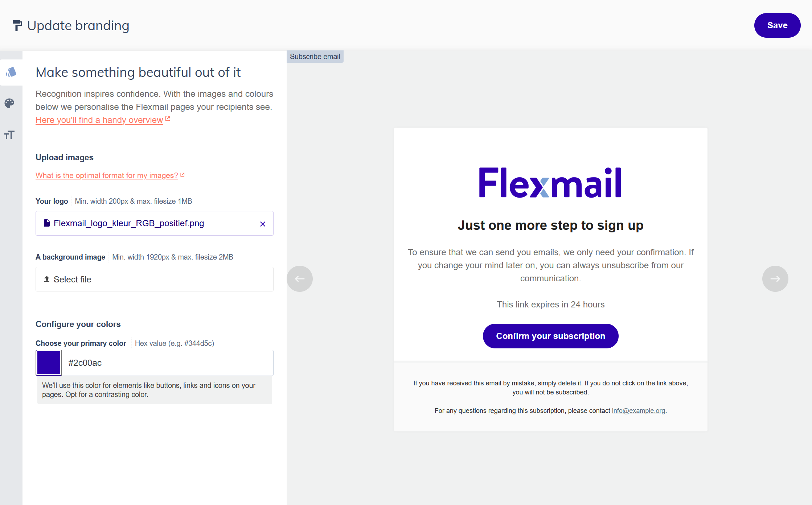Click Confirm your subscription in the preview
This screenshot has height=505, width=812.
pos(550,336)
